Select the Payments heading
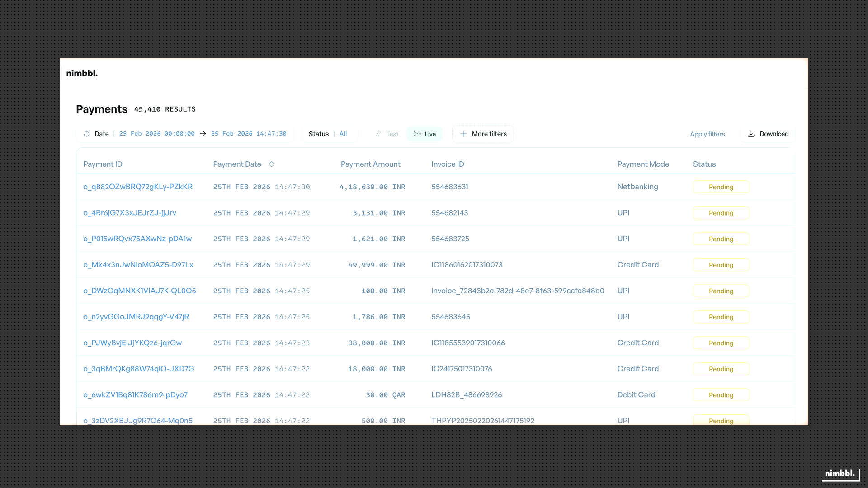The height and width of the screenshot is (488, 868). click(x=101, y=109)
